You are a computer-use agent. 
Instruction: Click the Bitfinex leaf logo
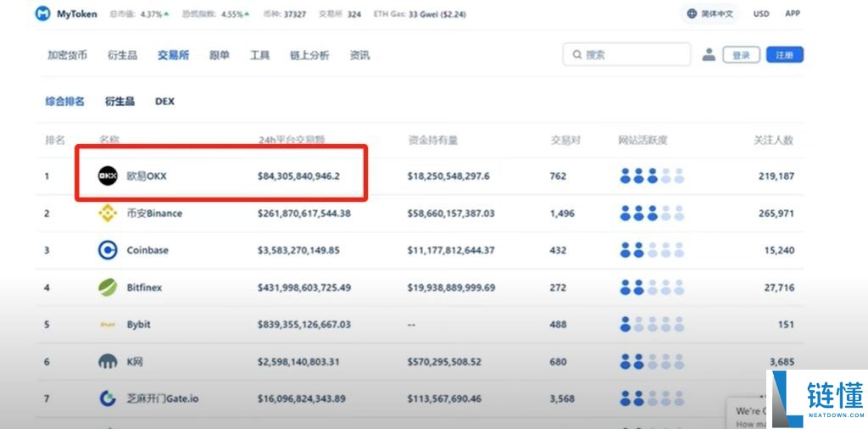pyautogui.click(x=108, y=287)
